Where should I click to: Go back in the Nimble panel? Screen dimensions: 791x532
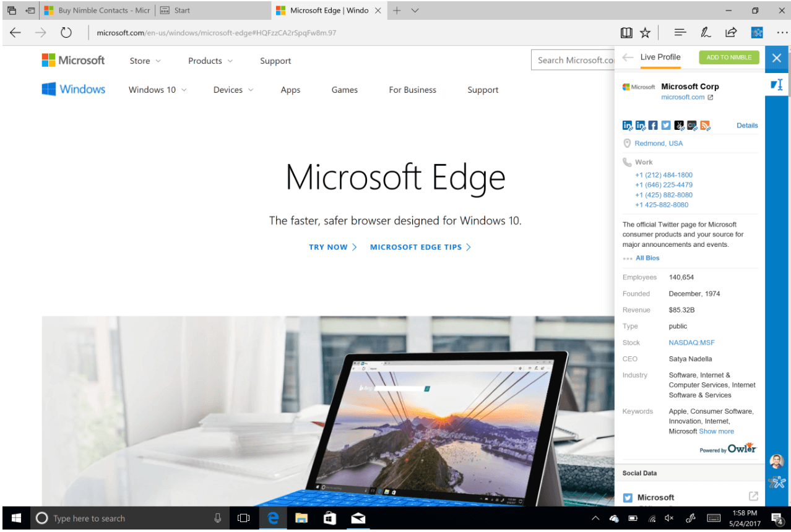click(628, 57)
